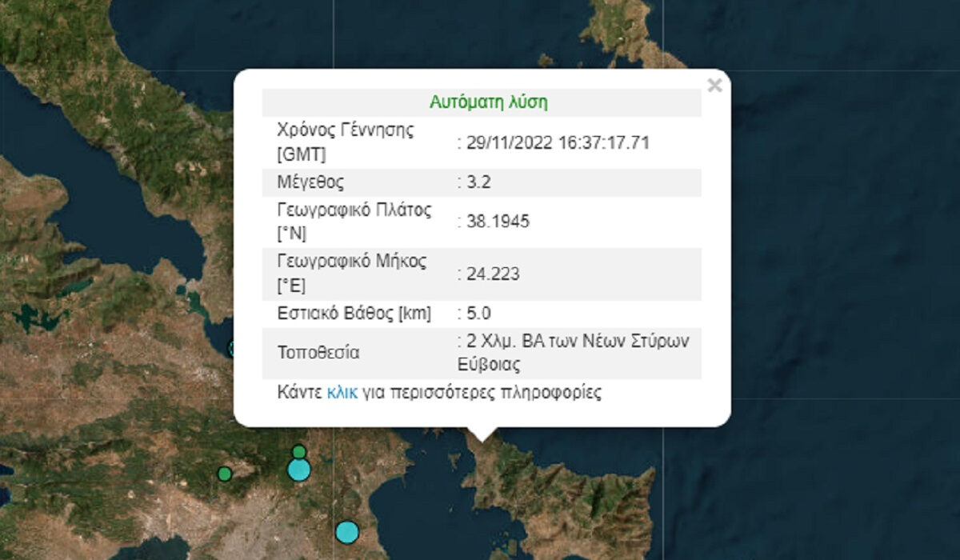Select the cyan marker at the bottom of the map
Screen dimensions: 960x560
pyautogui.click(x=347, y=531)
